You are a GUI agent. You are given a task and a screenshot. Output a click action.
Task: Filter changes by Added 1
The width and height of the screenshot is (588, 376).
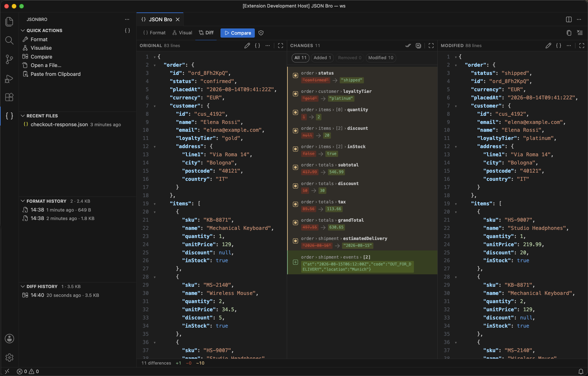tap(322, 58)
